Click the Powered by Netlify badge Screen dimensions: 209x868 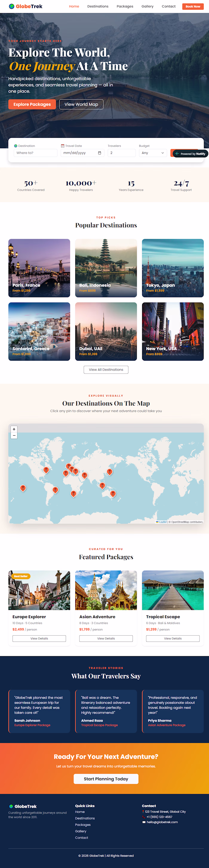[190, 154]
